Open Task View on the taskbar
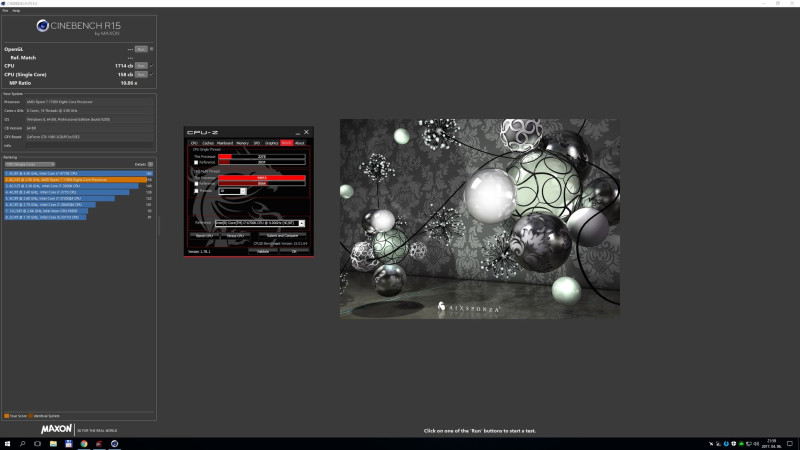The height and width of the screenshot is (450, 800). (37, 444)
